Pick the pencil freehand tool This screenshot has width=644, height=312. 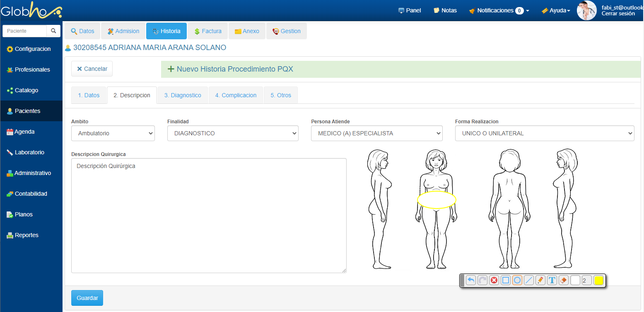(x=540, y=281)
